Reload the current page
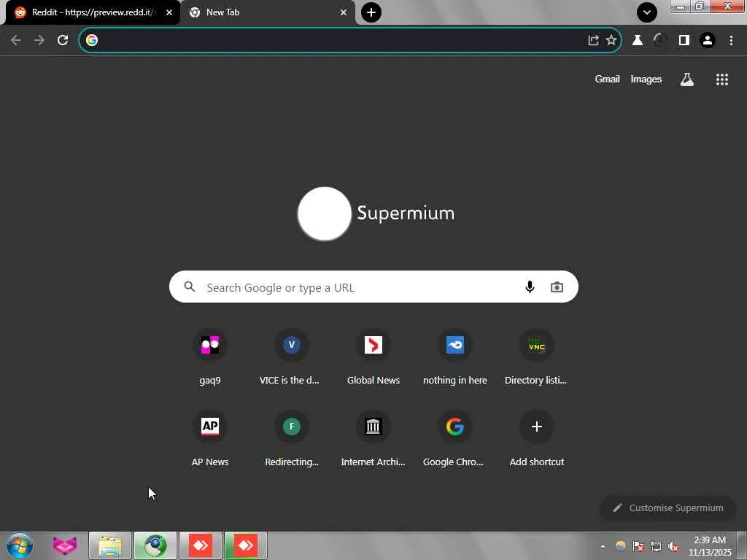Screen dimensions: 747x560 [x=63, y=40]
